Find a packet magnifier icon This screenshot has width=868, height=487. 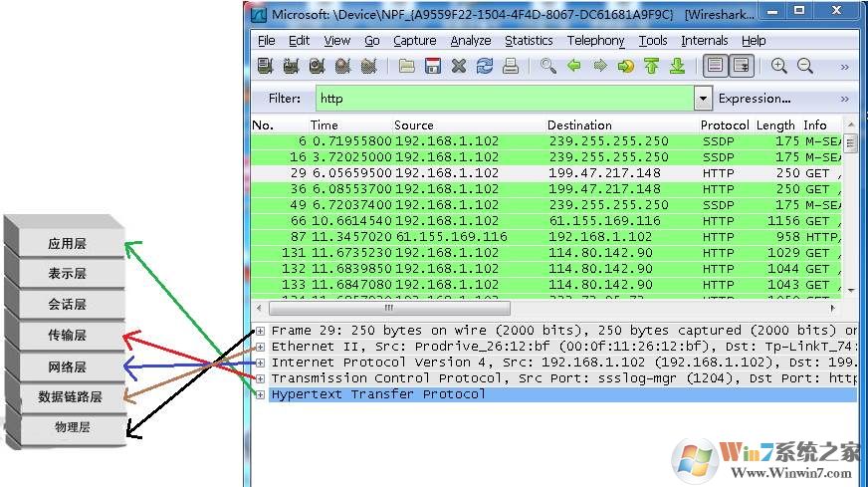[548, 67]
